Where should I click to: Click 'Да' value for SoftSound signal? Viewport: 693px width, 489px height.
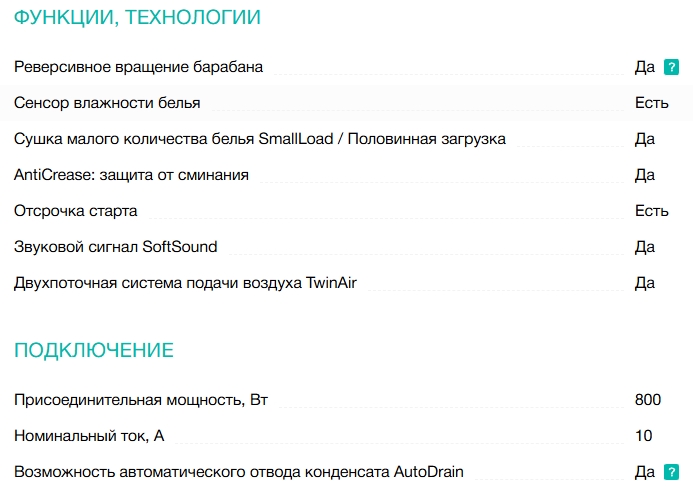(x=645, y=247)
